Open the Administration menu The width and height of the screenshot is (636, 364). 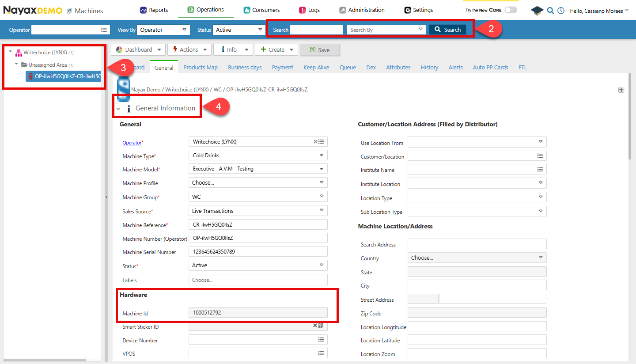(362, 10)
